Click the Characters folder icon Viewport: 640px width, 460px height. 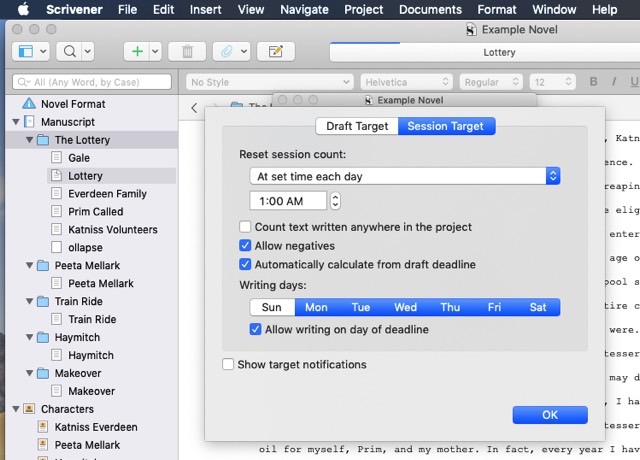pyautogui.click(x=29, y=409)
